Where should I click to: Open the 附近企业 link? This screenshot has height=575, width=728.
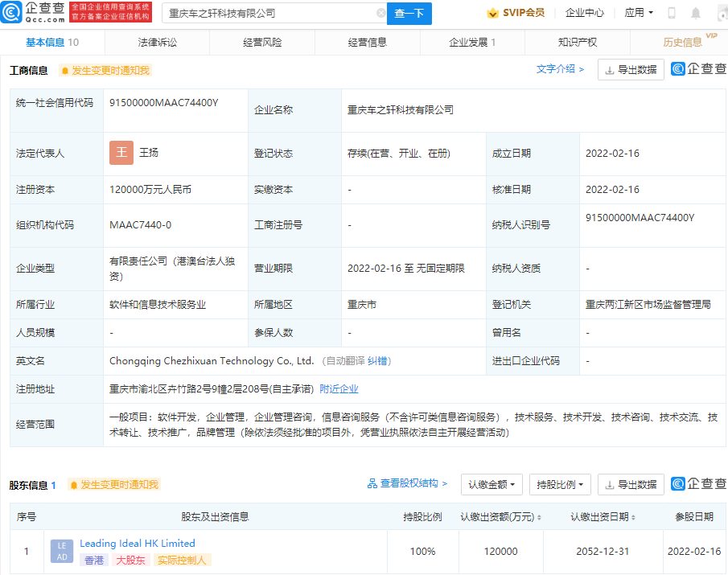[x=339, y=389]
